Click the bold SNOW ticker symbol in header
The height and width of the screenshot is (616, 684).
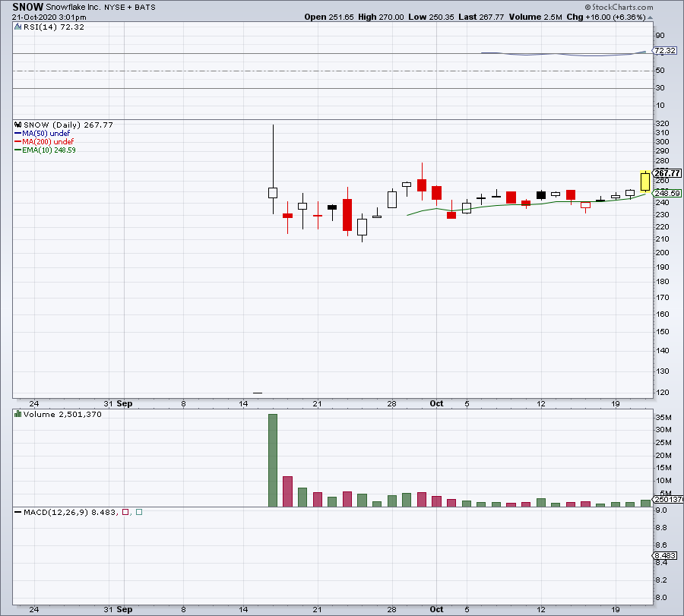(28, 7)
